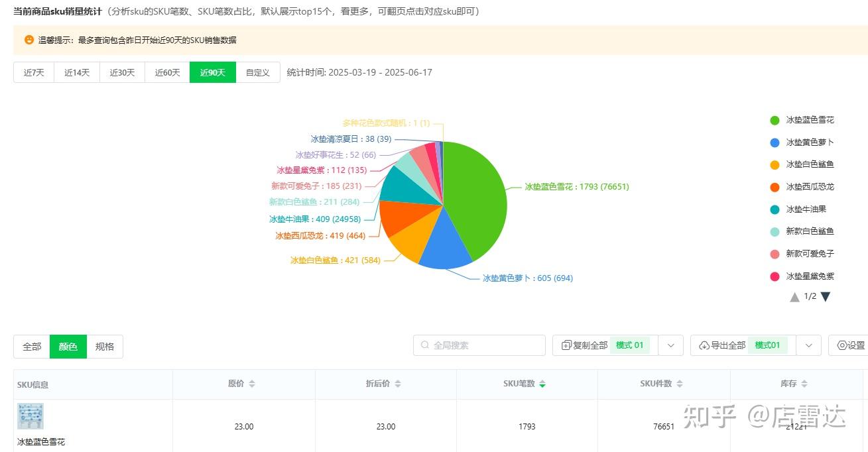Toggle sorting on the 库存 column
868x452 pixels.
point(805,383)
